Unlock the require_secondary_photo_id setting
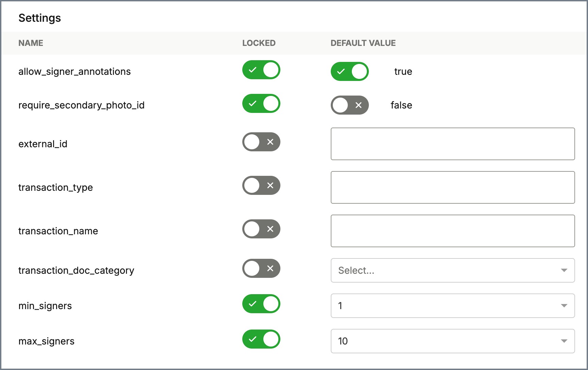 click(x=261, y=104)
